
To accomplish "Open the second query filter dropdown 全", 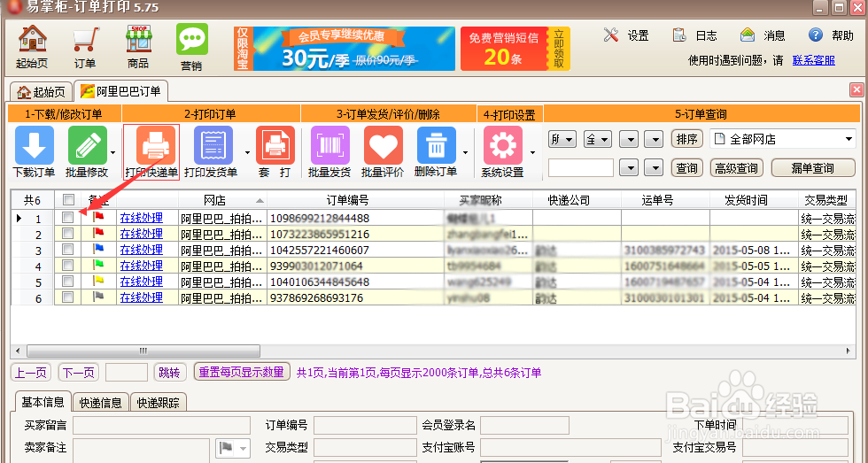I will pos(597,139).
